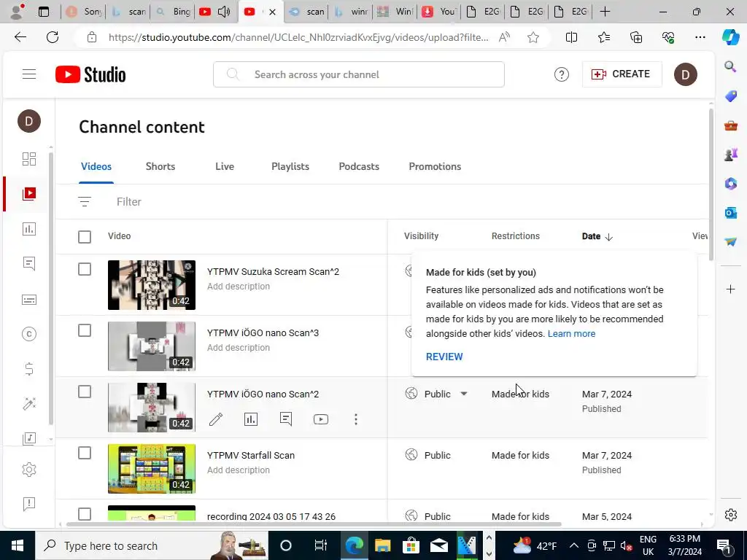Open YTPMV Starfall Scan thumbnail
Screen dimensions: 747x560
(152, 469)
